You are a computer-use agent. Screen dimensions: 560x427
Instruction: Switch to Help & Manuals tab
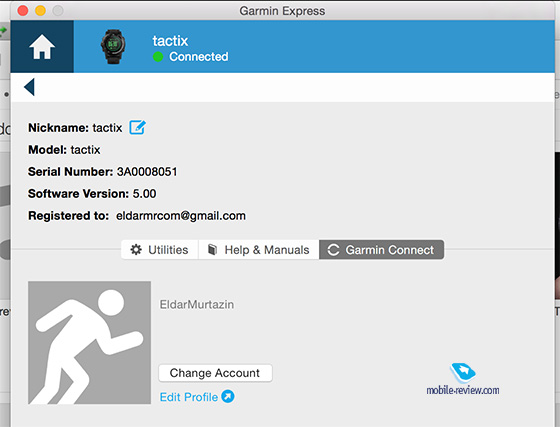[259, 250]
